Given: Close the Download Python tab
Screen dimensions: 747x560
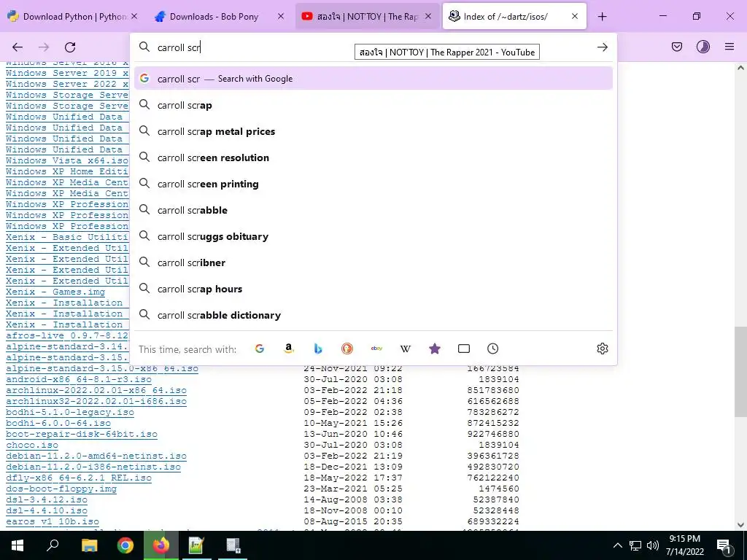Looking at the screenshot, I should click(134, 16).
